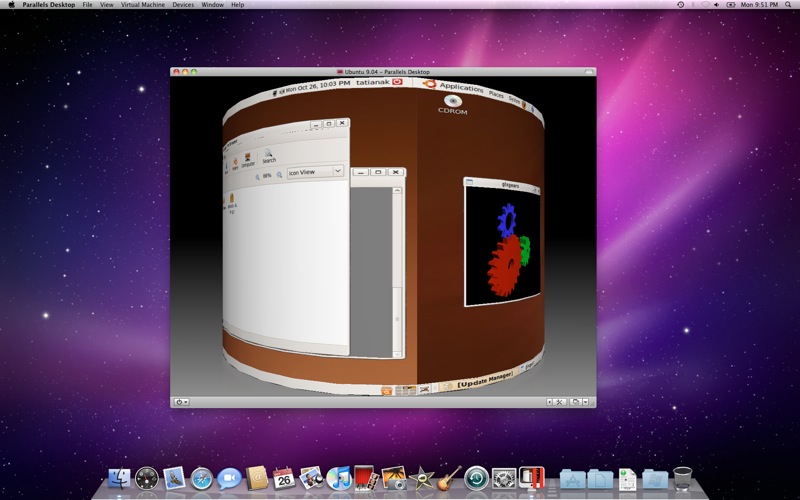Open Ubuntu Applications menu in the VM

(461, 87)
